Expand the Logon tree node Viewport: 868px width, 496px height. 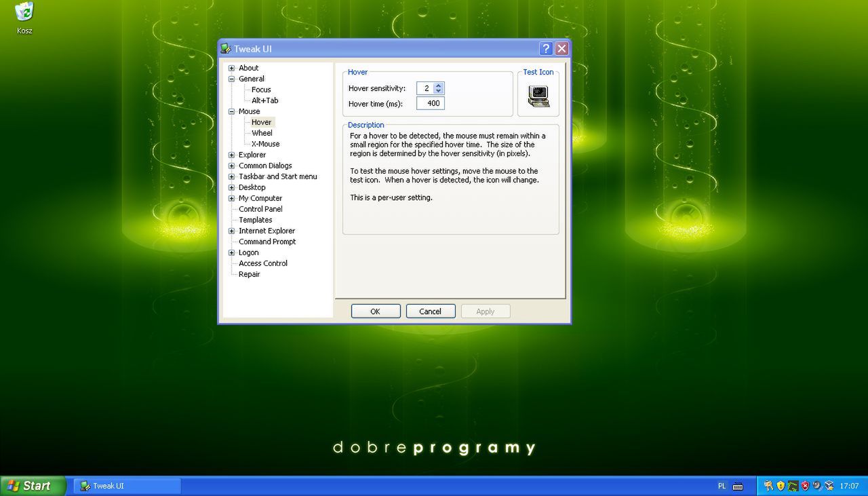tap(232, 252)
